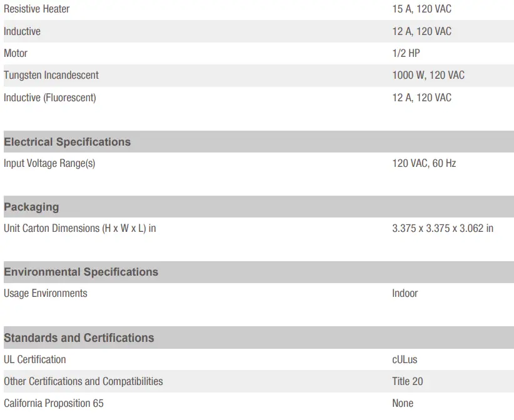This screenshot has height=420, width=514.
Task: Select the Title 20 certification value
Action: [408, 381]
